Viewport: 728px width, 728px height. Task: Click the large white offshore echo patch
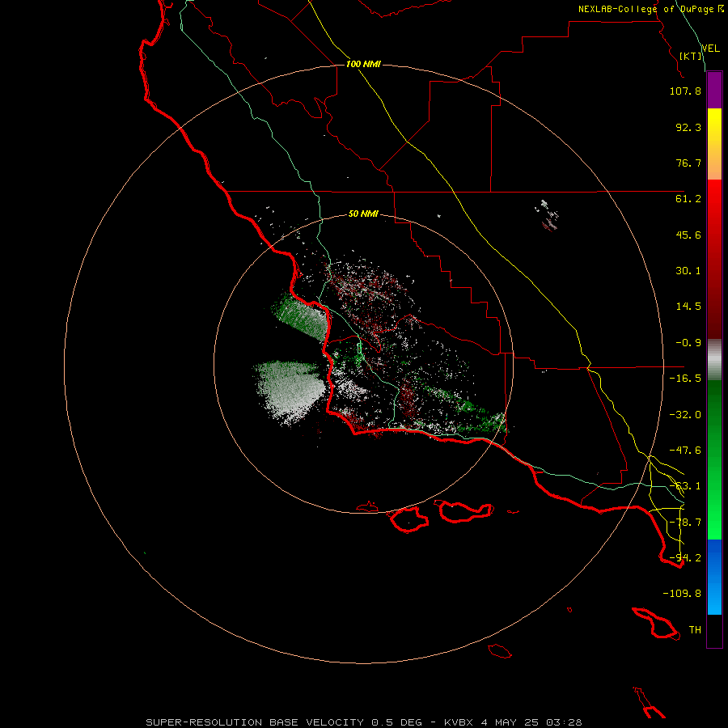pyautogui.click(x=290, y=390)
